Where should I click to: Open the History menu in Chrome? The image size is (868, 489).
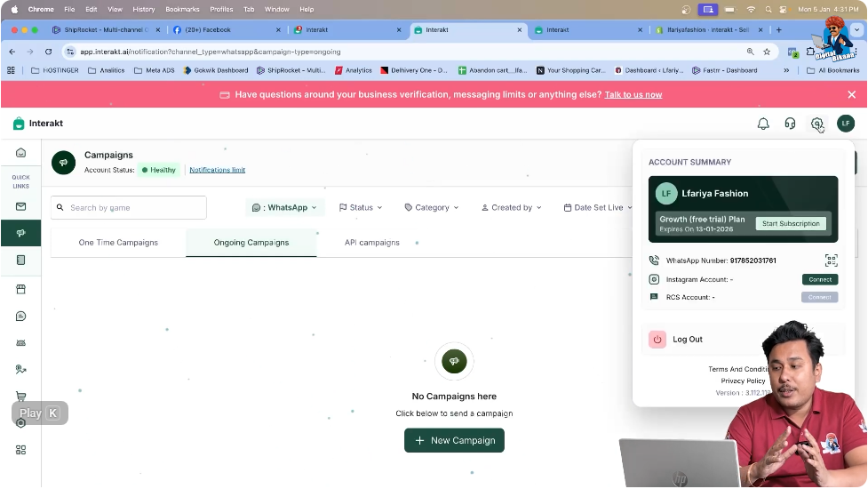click(x=143, y=10)
